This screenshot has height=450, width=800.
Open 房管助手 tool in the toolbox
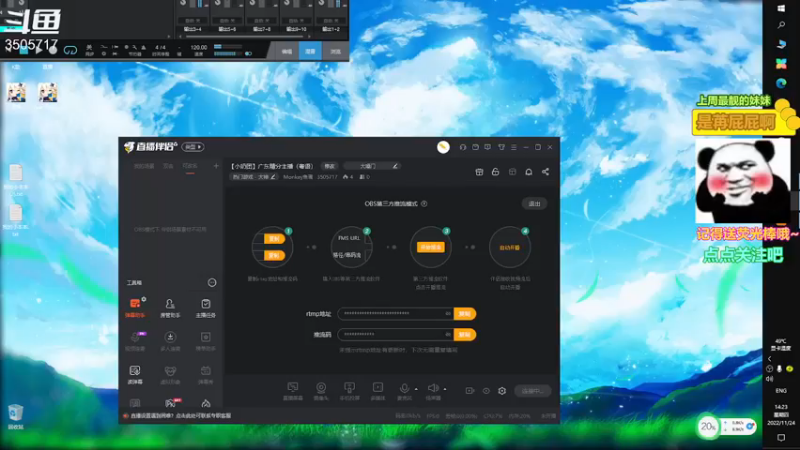170,308
